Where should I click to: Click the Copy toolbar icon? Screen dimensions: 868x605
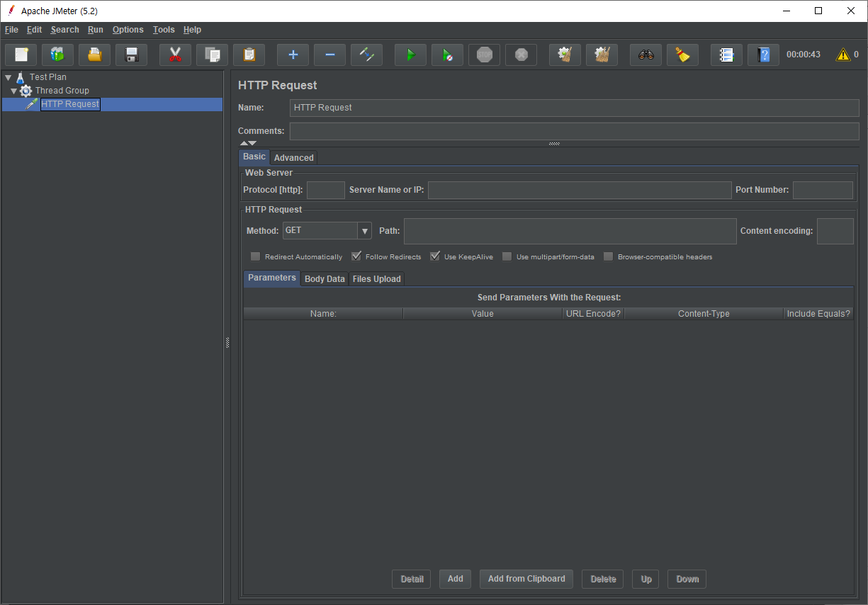coord(213,55)
